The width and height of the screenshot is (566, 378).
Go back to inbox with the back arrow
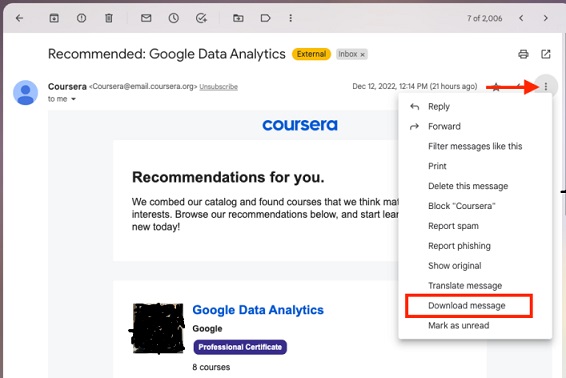[19, 18]
